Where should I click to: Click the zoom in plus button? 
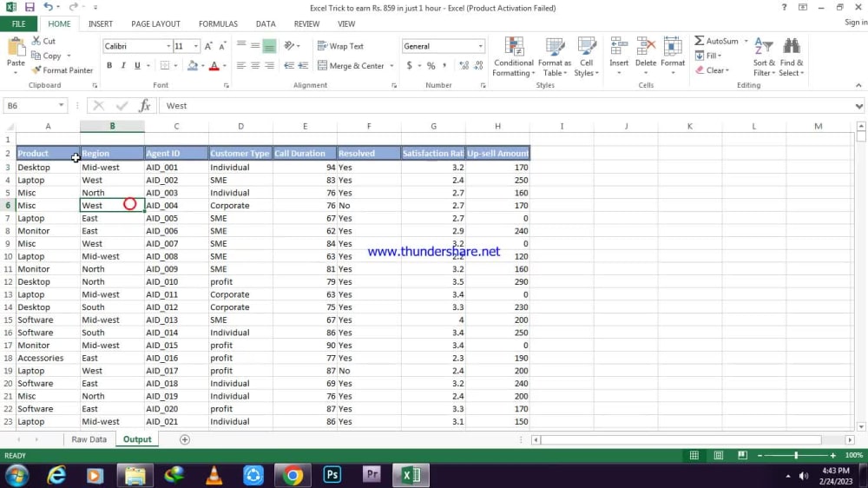[x=832, y=455]
